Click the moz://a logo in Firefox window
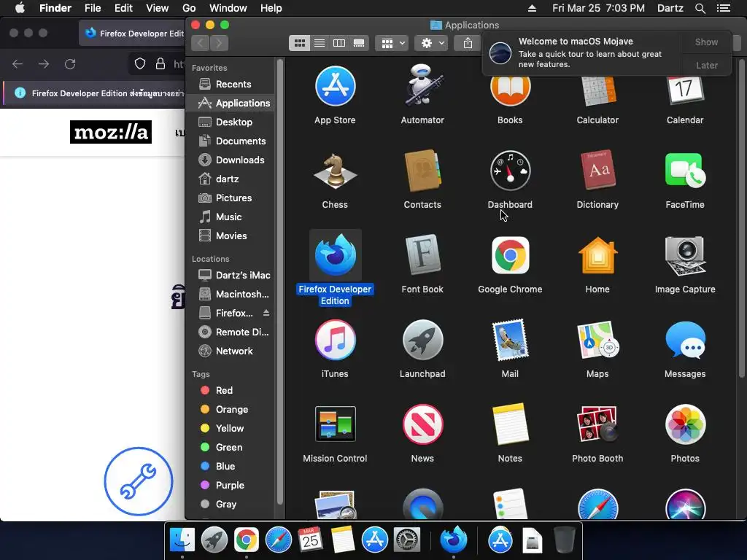Image resolution: width=747 pixels, height=560 pixels. (111, 132)
